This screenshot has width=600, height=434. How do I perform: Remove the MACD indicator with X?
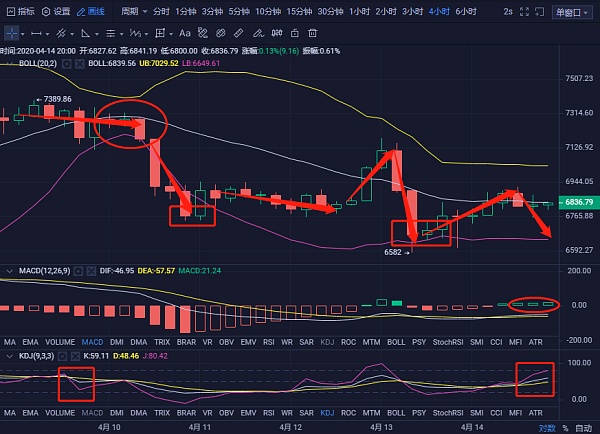(x=91, y=271)
